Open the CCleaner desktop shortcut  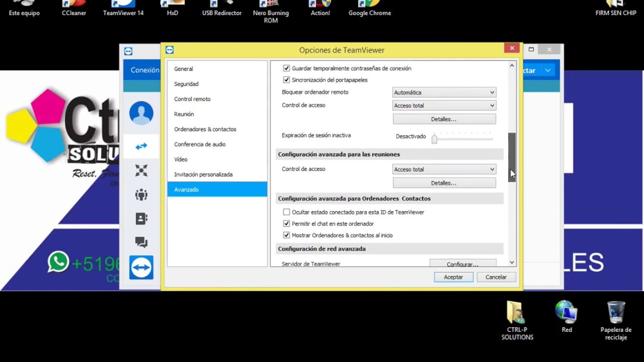click(x=74, y=9)
